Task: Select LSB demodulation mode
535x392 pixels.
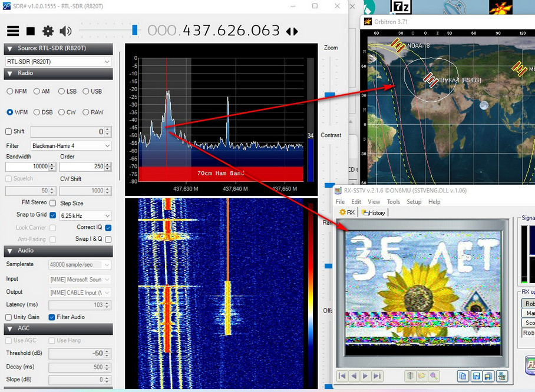Action: 61,91
